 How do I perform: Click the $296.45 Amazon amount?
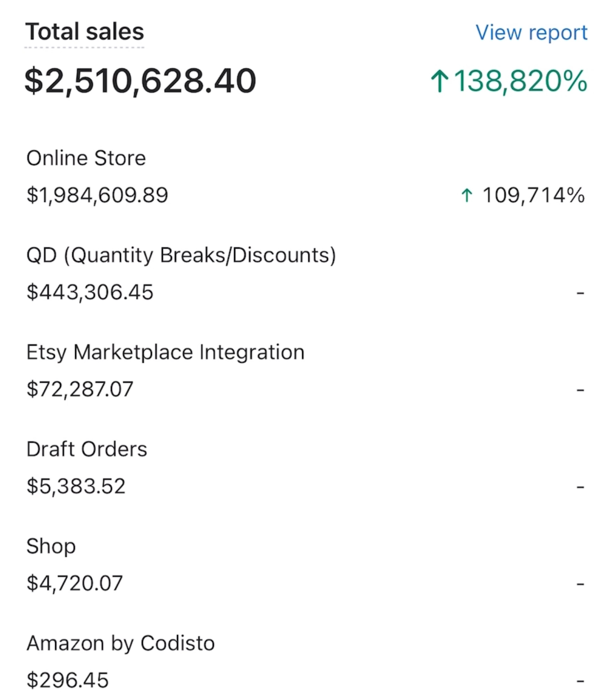tap(68, 680)
